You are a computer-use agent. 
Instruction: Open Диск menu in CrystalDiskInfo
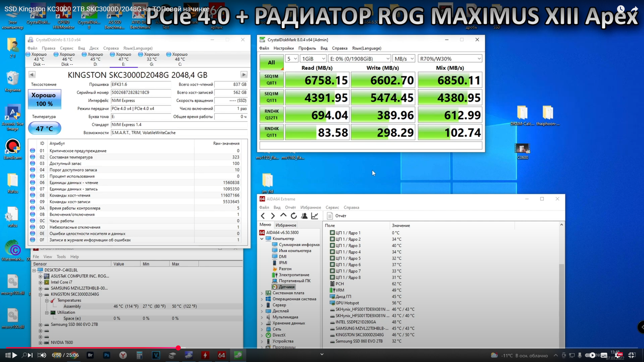click(x=94, y=48)
